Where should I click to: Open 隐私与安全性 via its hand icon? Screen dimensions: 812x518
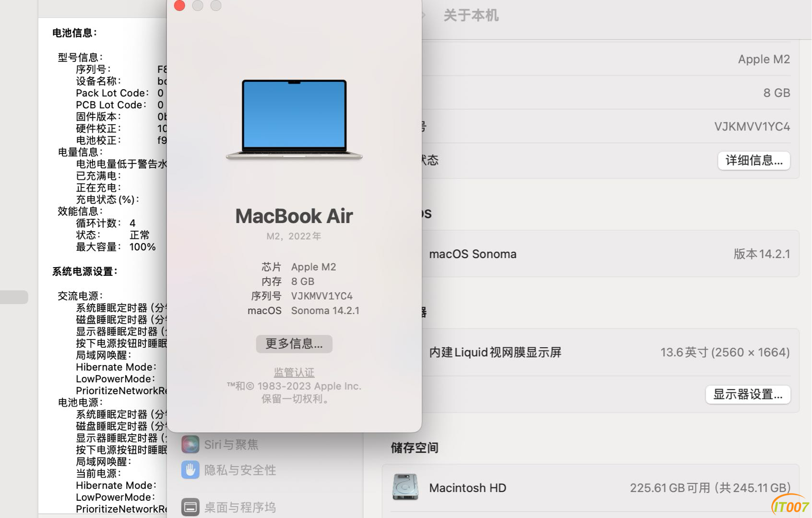click(x=190, y=470)
